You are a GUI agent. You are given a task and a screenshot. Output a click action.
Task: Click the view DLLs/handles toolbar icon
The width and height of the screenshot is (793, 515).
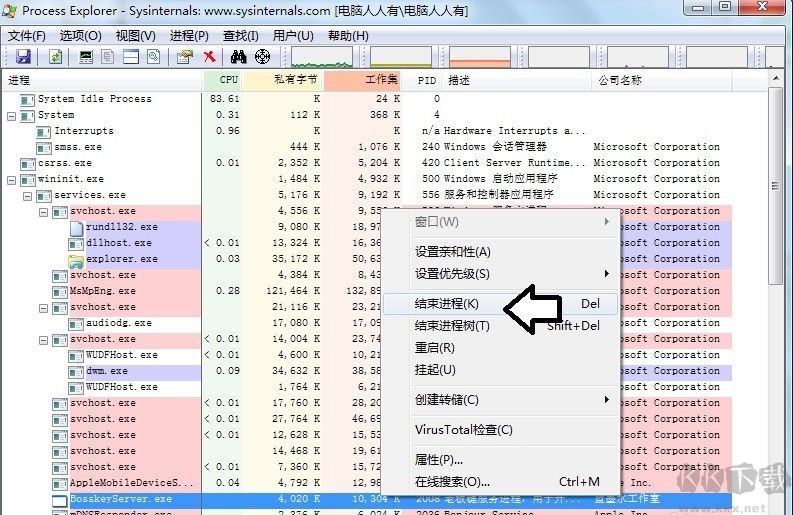(153, 57)
